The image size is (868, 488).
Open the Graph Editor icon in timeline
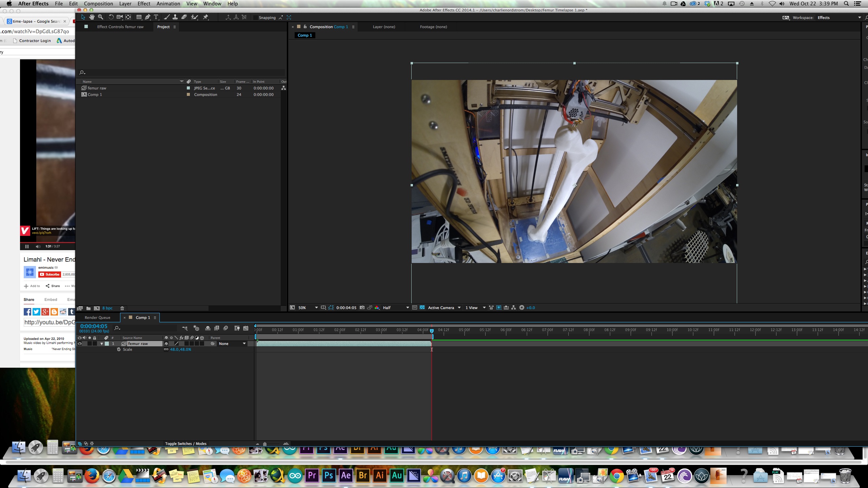pos(246,328)
